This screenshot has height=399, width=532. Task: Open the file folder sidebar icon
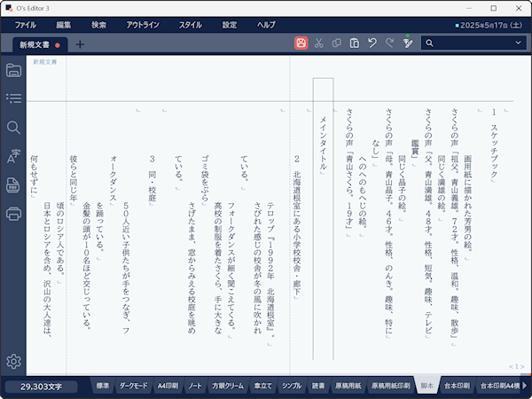(x=13, y=70)
